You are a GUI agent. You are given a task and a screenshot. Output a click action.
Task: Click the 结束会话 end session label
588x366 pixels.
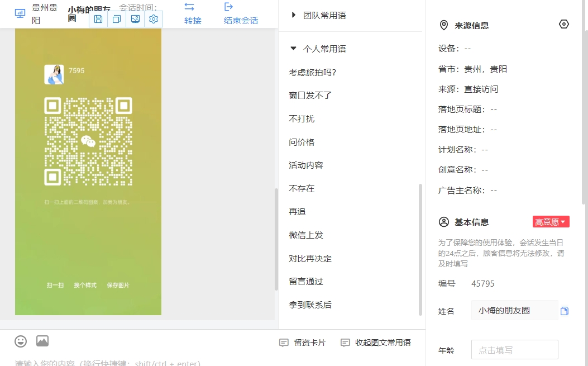[241, 20]
